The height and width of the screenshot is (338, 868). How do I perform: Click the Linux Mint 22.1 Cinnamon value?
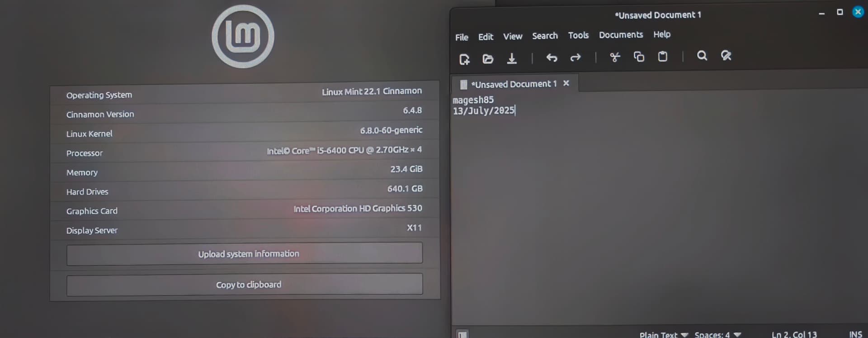(x=372, y=91)
